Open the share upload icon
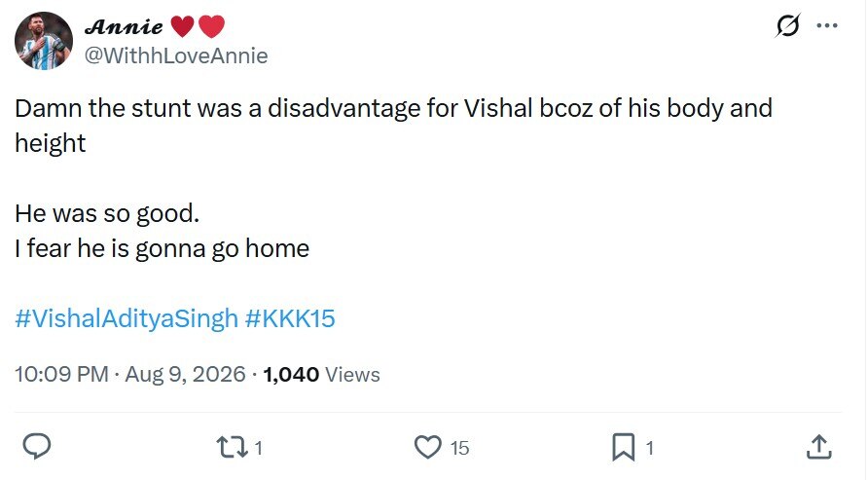Viewport: 868px width, 480px height. pyautogui.click(x=818, y=446)
